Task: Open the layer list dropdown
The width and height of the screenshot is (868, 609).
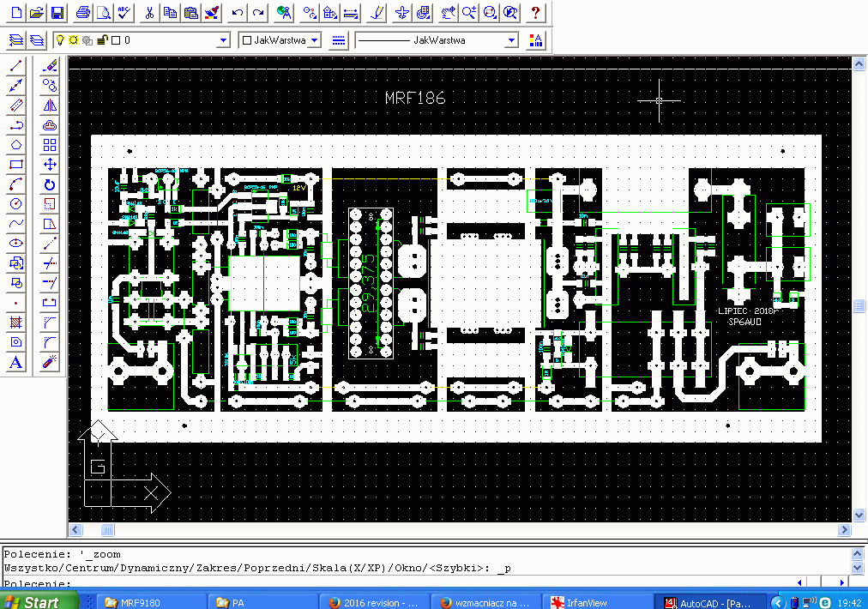Action: pyautogui.click(x=223, y=40)
